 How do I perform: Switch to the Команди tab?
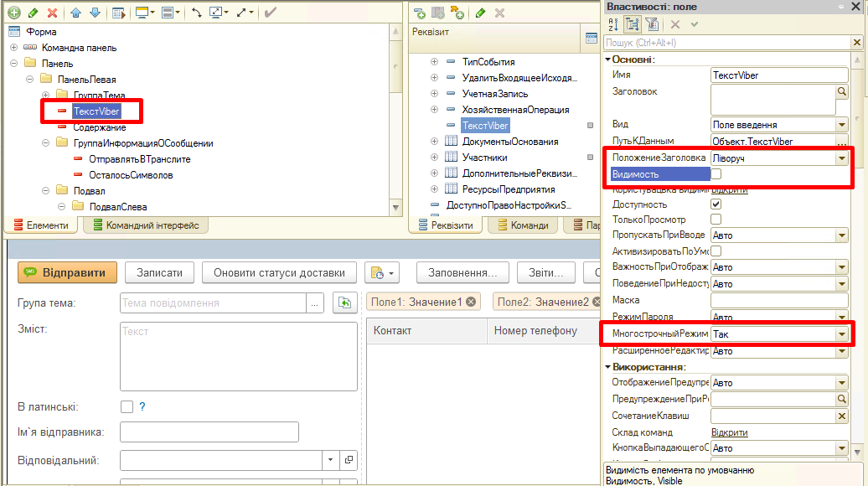pos(524,225)
